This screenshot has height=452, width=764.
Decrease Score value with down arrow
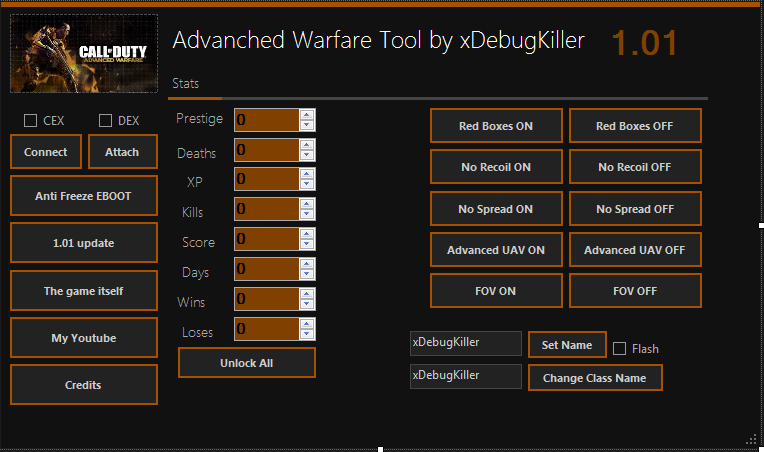306,244
